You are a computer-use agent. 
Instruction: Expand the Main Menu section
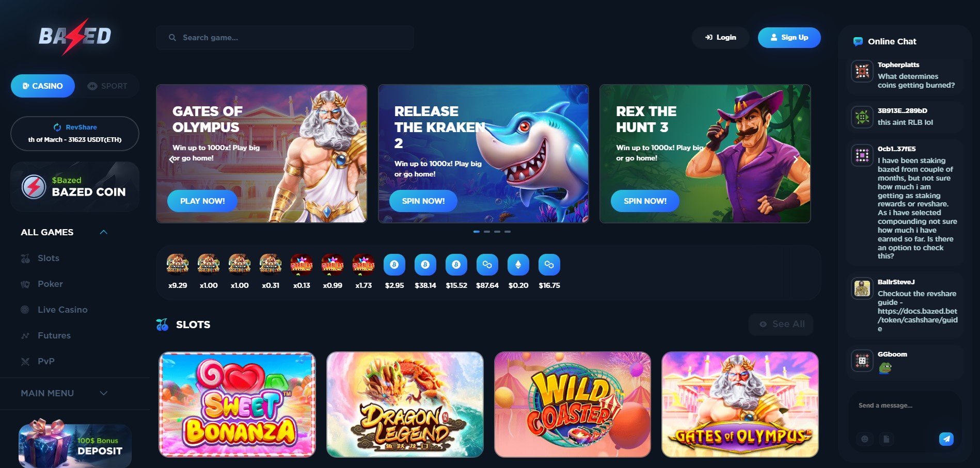tap(103, 393)
